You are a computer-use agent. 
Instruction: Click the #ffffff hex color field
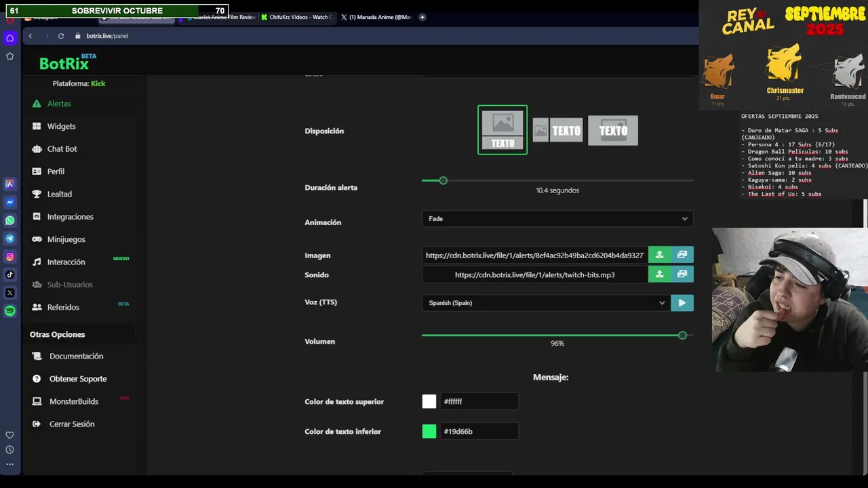click(x=479, y=401)
